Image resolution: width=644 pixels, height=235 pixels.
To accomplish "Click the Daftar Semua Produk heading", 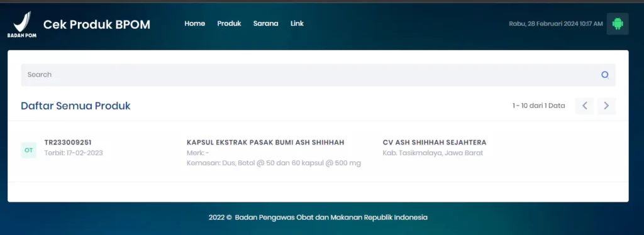I will point(75,106).
